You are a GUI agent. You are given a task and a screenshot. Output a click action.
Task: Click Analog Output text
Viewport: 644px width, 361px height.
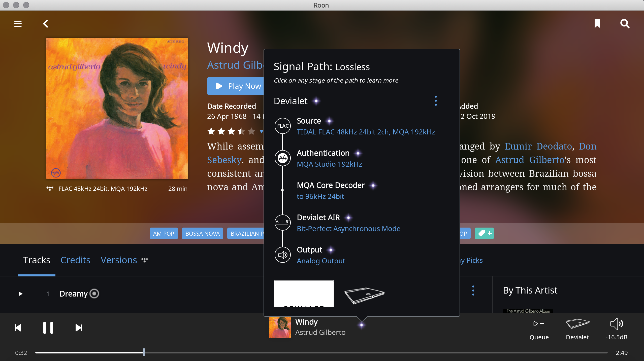[321, 261]
